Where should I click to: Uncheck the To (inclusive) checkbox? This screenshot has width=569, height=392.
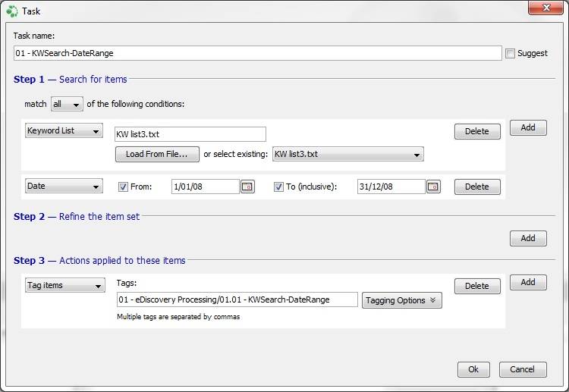point(278,187)
